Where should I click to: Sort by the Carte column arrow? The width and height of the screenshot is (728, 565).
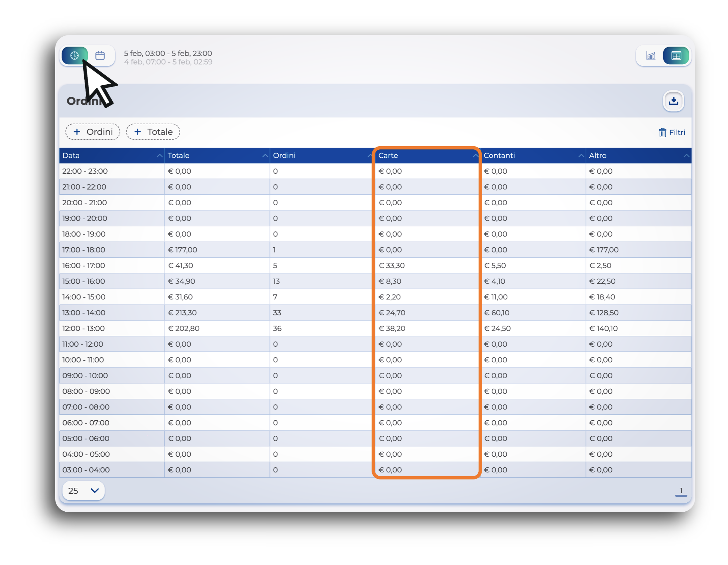pyautogui.click(x=475, y=156)
